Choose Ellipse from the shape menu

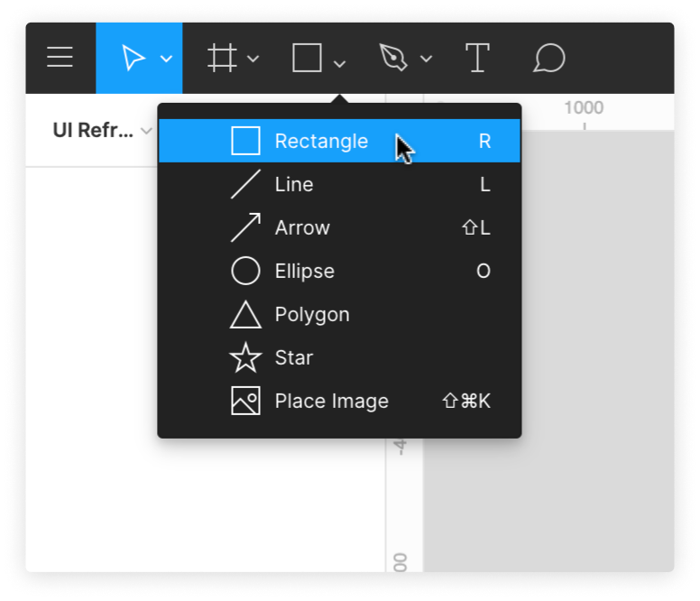pyautogui.click(x=340, y=271)
